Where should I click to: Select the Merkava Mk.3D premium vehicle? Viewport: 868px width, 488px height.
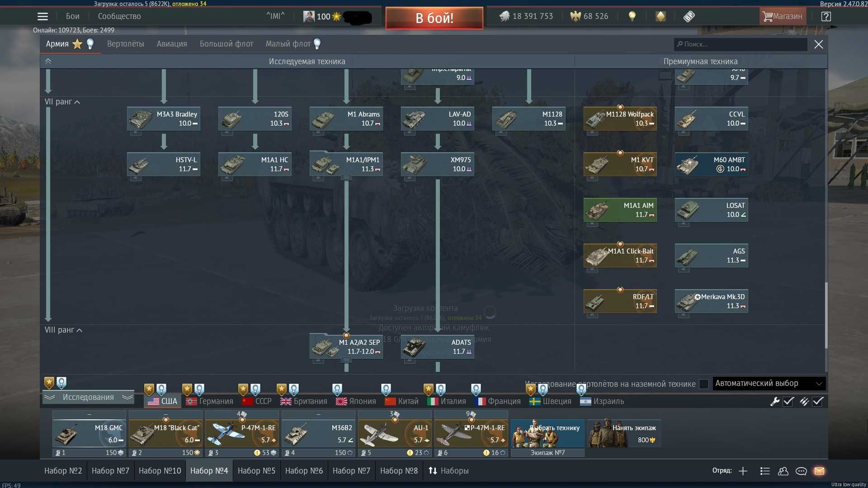712,301
